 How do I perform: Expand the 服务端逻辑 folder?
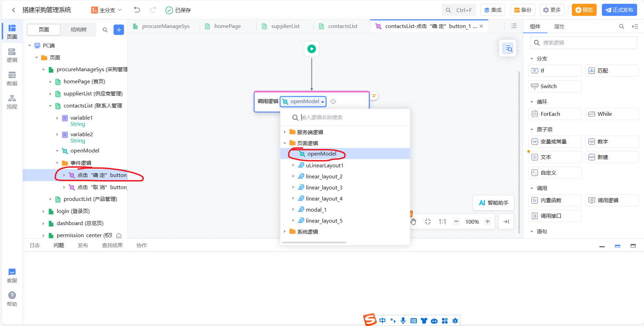(x=285, y=132)
